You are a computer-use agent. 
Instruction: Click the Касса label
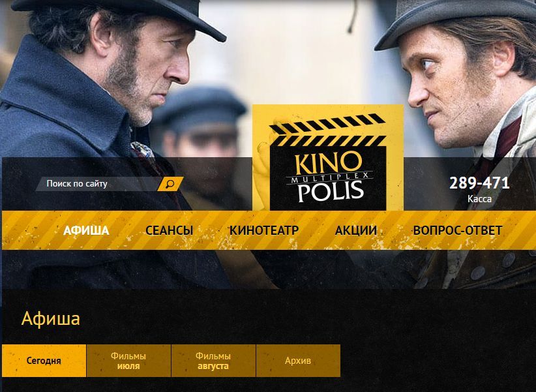point(480,199)
